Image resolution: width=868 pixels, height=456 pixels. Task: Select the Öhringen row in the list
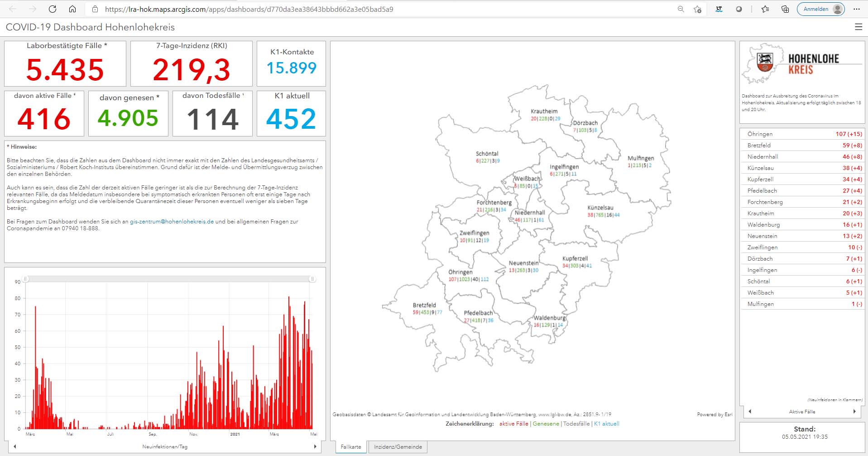801,134
